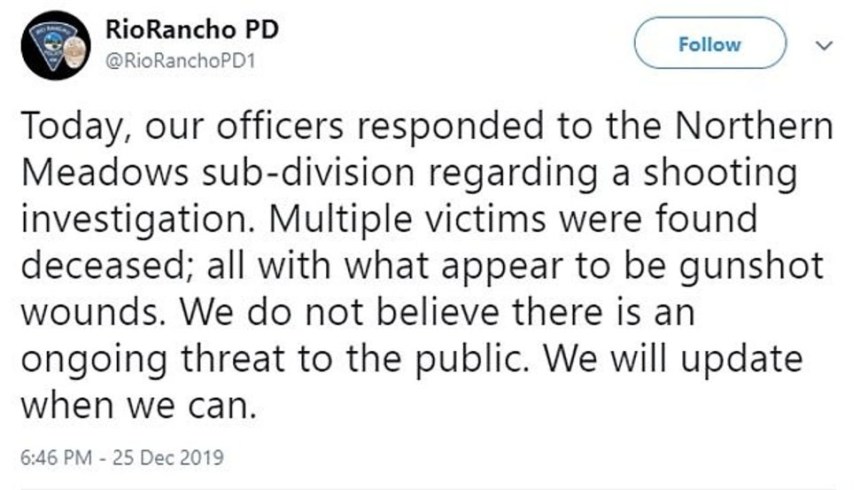The height and width of the screenshot is (490, 868).
Task: Click the RioRancho PD profile avatar
Action: tap(55, 45)
